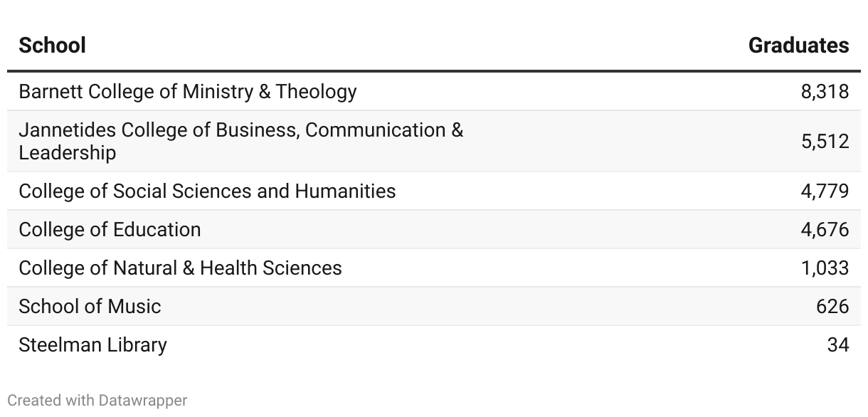This screenshot has height=417, width=868.
Task: Click College of Natural & Health Sciences name
Action: pyautogui.click(x=180, y=268)
